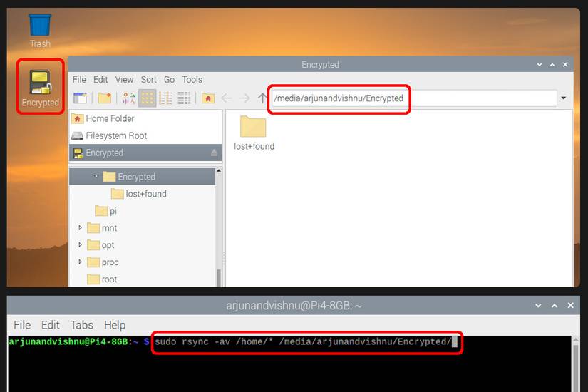Eject the Encrypted volume

(214, 153)
